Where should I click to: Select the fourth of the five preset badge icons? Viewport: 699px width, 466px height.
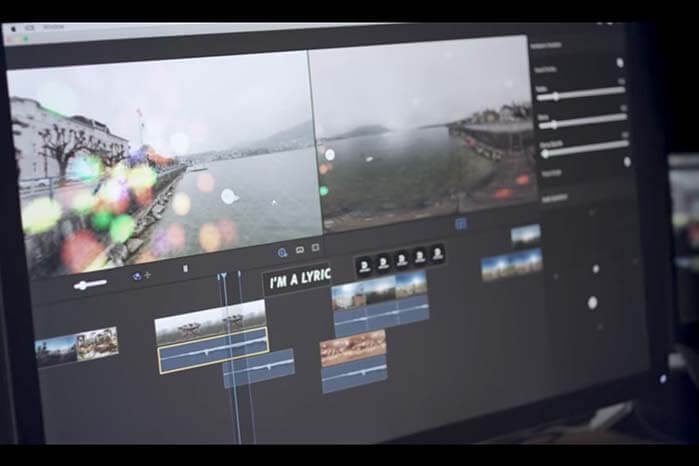click(x=419, y=257)
